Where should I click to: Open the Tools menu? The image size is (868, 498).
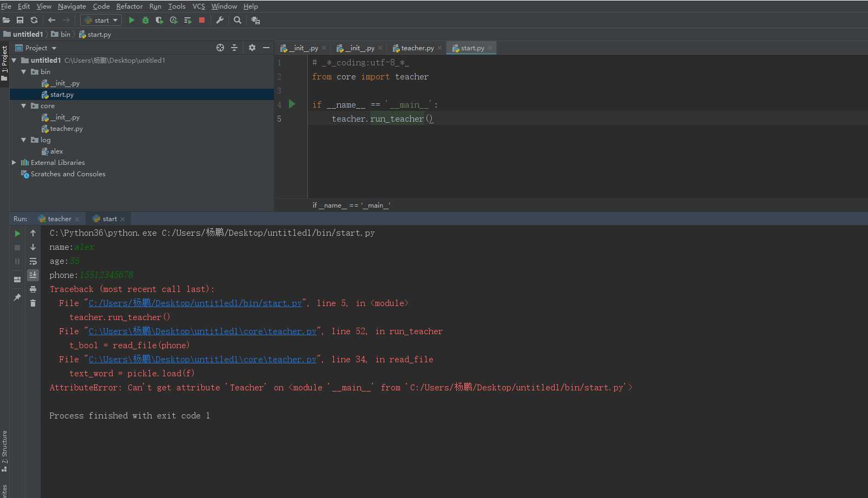point(176,6)
